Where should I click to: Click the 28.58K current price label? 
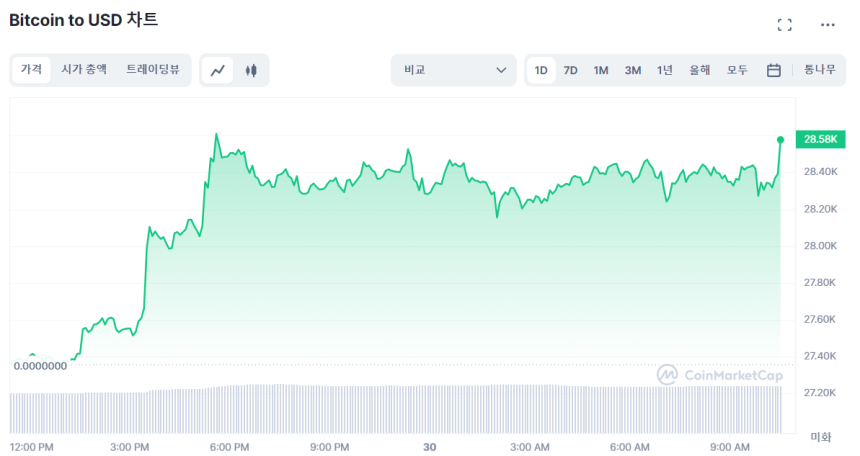coord(819,139)
